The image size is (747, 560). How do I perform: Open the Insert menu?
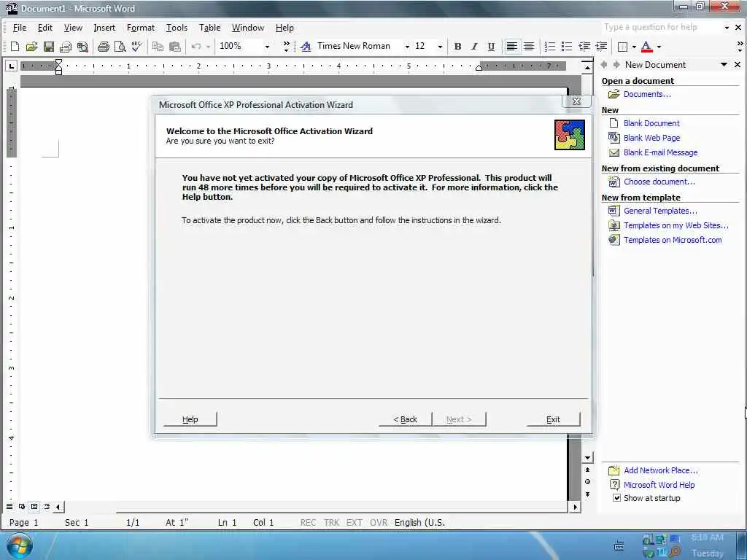click(104, 28)
